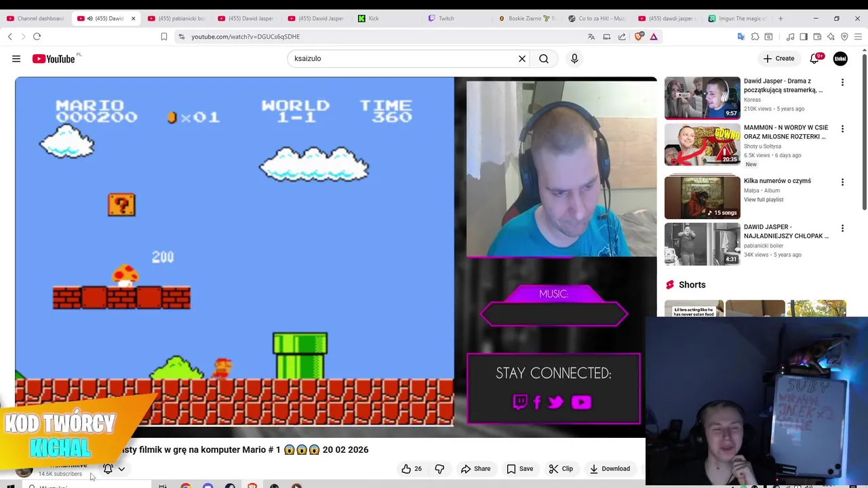
Task: Start voice search with the microphone icon
Action: [574, 59]
